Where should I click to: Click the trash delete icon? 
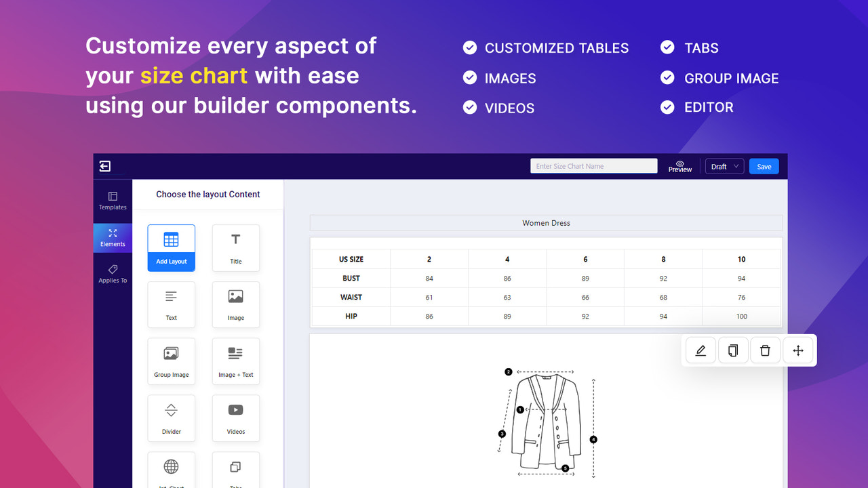[765, 350]
